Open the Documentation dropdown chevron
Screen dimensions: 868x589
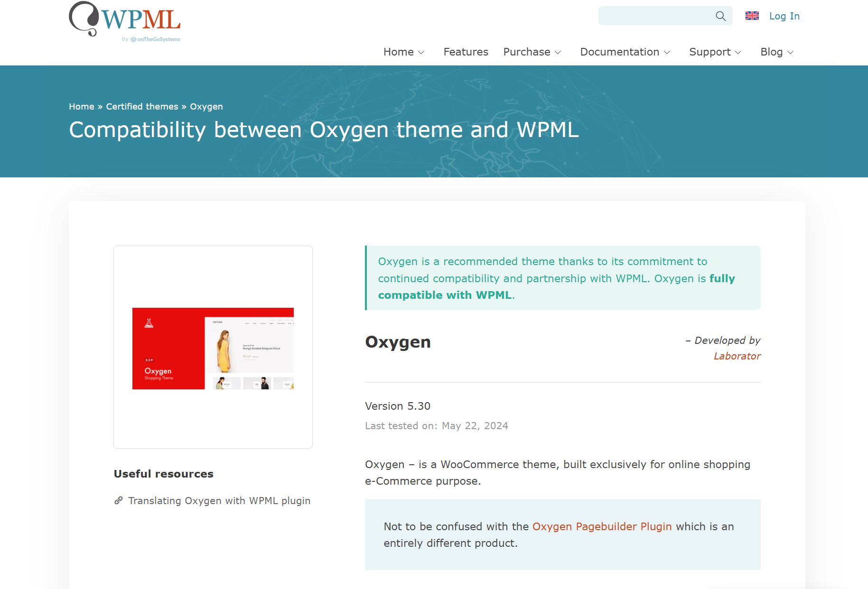click(667, 53)
